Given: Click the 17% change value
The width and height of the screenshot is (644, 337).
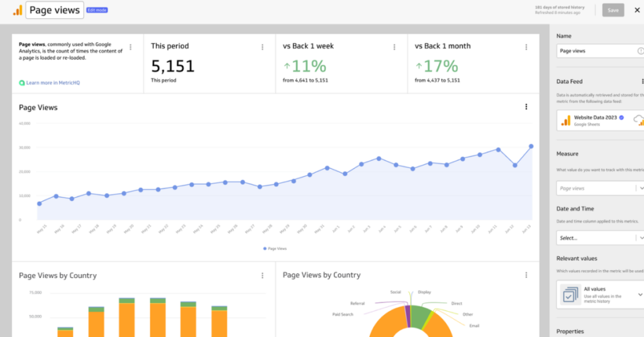Looking at the screenshot, I should (x=441, y=66).
